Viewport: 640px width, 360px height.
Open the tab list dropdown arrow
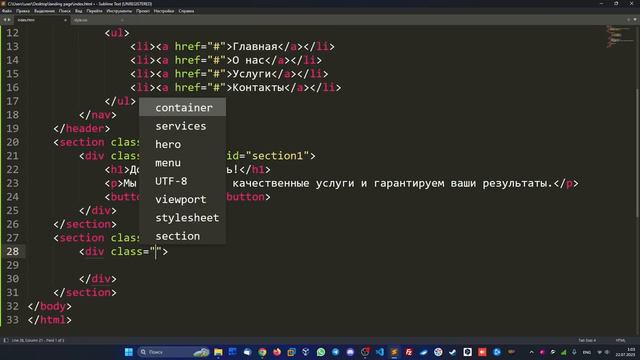point(635,20)
